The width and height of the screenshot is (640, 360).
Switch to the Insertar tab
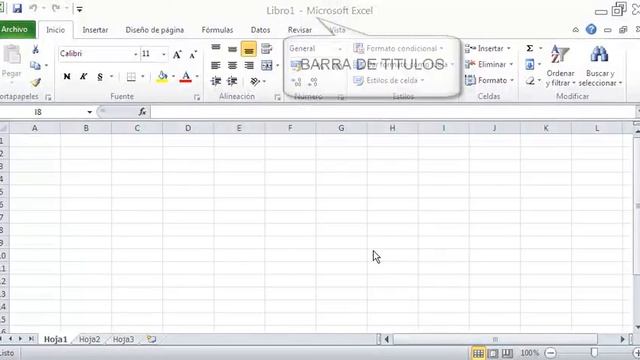pyautogui.click(x=95, y=30)
